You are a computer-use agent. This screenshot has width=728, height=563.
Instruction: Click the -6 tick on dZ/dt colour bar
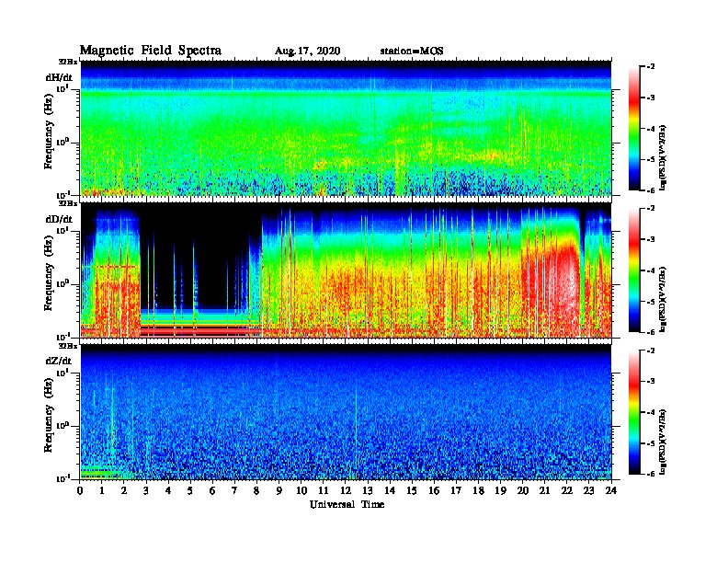651,474
